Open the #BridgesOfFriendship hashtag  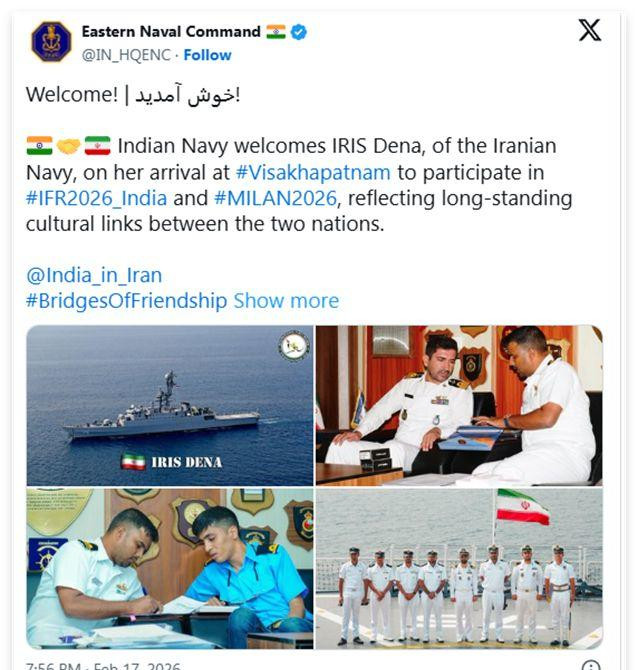pos(126,301)
